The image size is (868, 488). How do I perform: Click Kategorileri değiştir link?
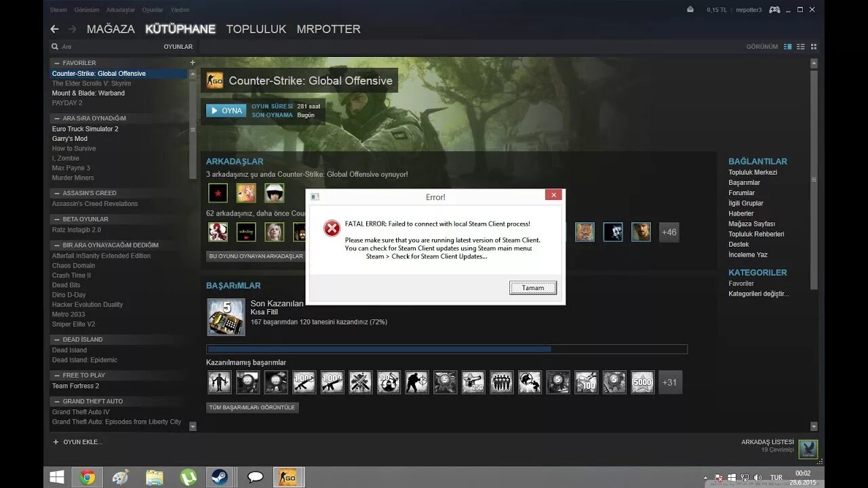759,293
